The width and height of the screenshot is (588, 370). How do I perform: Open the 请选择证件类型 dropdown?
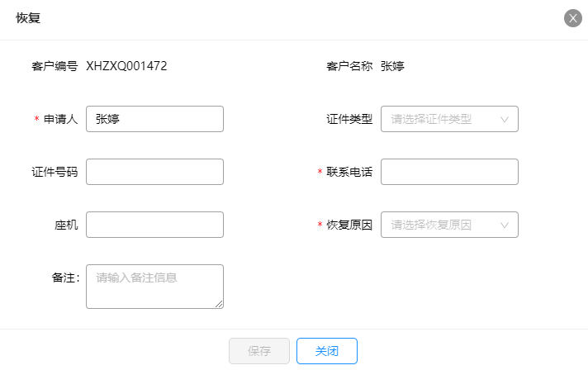pos(449,119)
